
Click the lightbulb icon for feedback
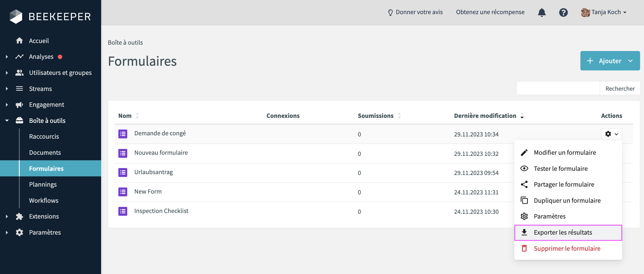(x=390, y=12)
